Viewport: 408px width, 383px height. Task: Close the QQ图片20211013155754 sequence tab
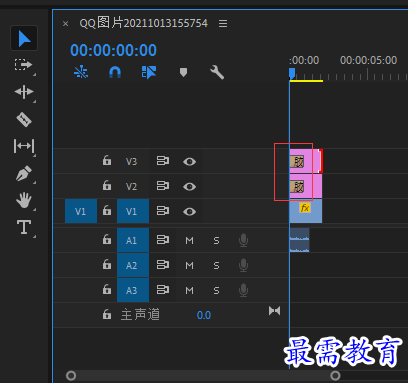tap(66, 24)
